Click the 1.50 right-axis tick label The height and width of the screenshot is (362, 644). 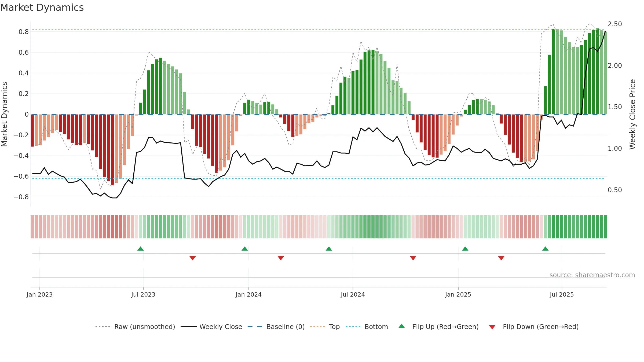coord(615,107)
